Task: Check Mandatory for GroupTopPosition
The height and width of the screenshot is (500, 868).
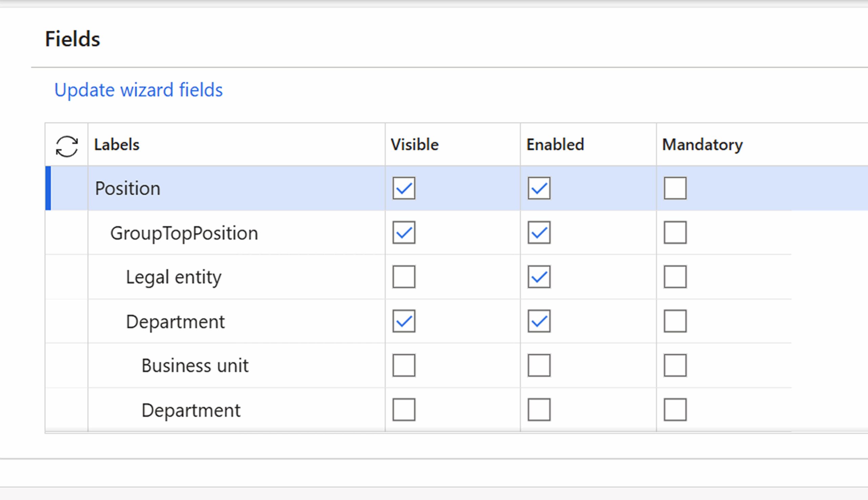Action: pos(675,233)
